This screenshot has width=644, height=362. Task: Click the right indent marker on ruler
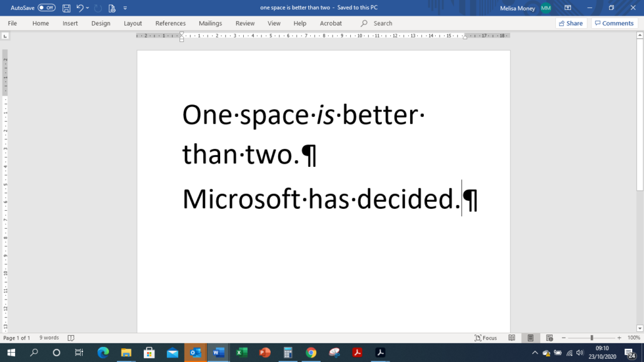pyautogui.click(x=465, y=37)
